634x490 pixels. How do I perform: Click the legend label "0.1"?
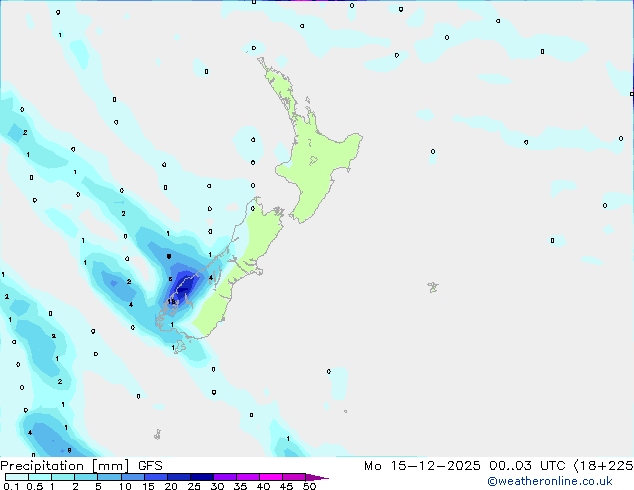click(x=11, y=486)
